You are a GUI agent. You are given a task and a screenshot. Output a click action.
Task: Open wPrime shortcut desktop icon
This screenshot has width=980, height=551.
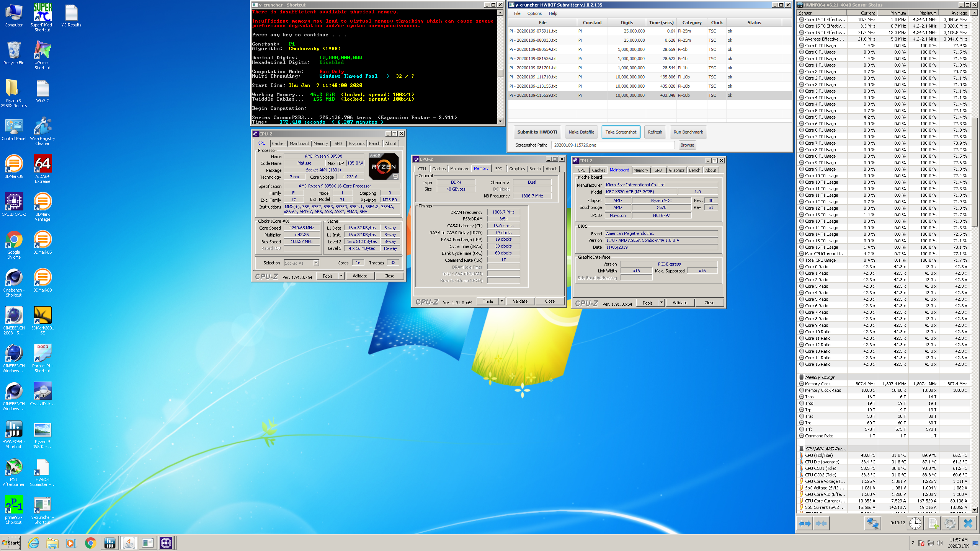point(42,56)
